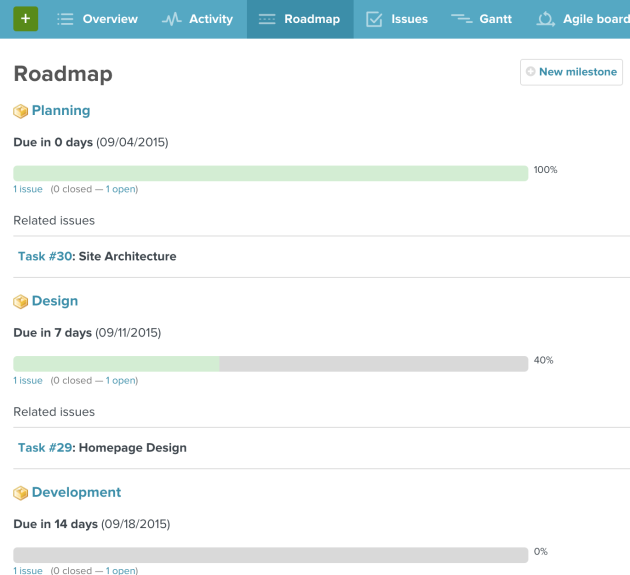Click the Issues checkmark icon
This screenshot has height=575, width=630.
374,19
